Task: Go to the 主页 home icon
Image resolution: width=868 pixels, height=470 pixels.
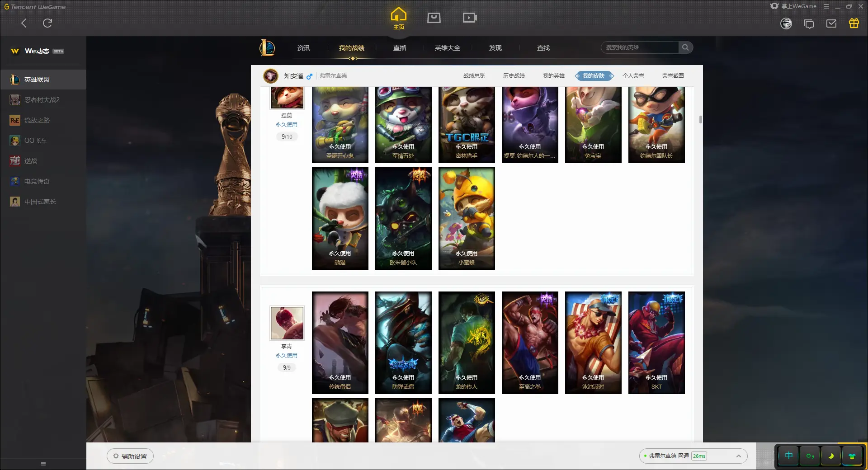Action: (x=398, y=18)
